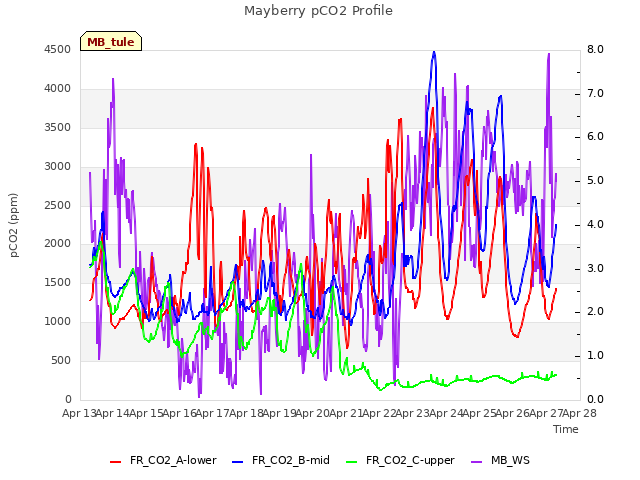Click the blue FR_CO2_B-mid legend swatch
This screenshot has height=480, width=640.
238,462
